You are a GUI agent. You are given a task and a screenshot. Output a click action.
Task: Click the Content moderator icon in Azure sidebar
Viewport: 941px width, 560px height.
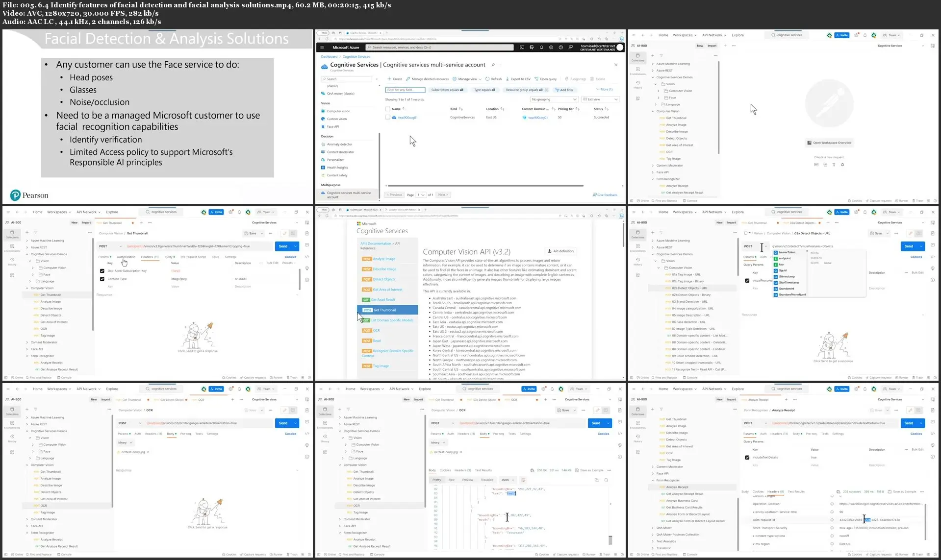pos(323,152)
